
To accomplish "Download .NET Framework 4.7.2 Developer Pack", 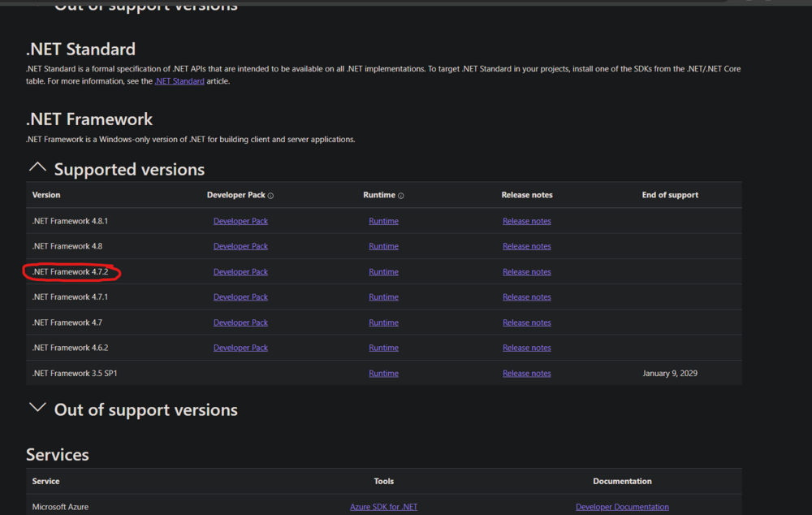I will (240, 272).
